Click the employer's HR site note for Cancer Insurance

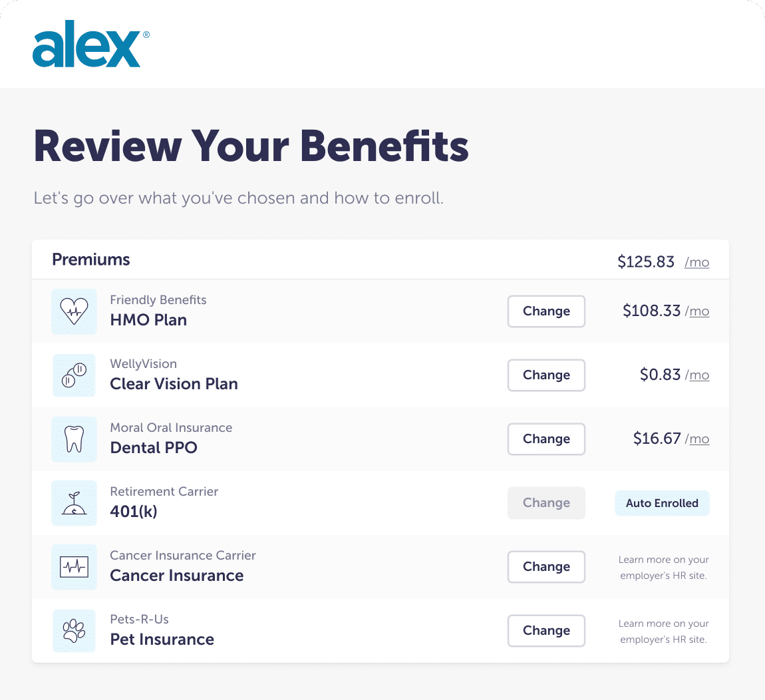[x=663, y=567]
